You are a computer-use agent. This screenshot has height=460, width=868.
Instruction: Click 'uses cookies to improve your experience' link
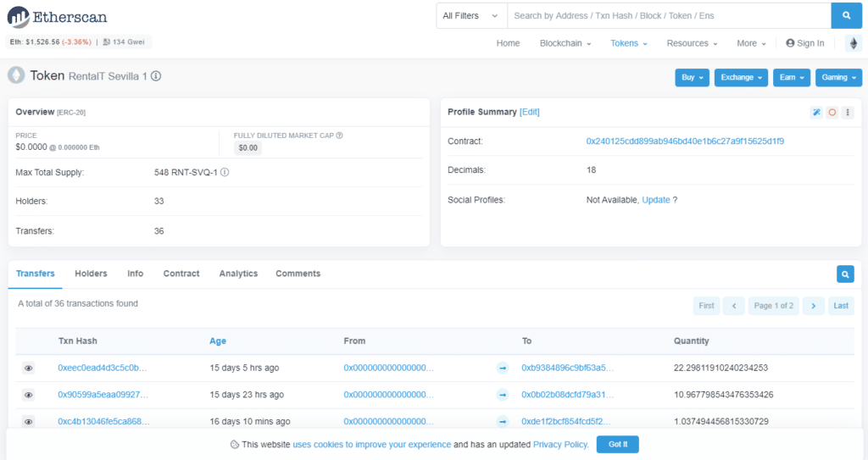coord(372,445)
